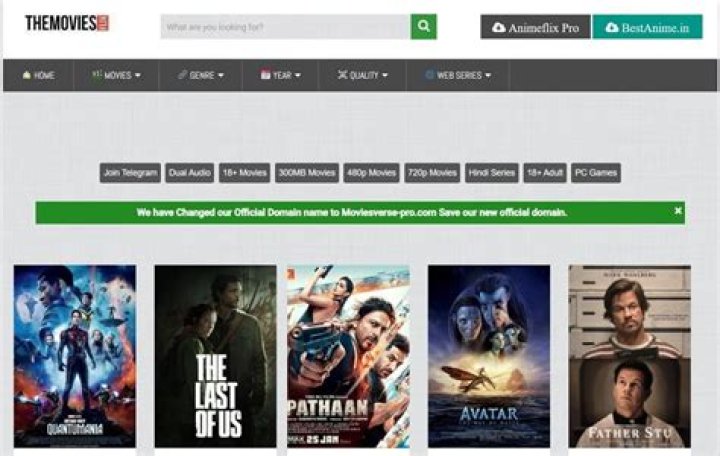Image resolution: width=720 pixels, height=456 pixels.
Task: Click the Home house icon
Action: pyautogui.click(x=27, y=75)
